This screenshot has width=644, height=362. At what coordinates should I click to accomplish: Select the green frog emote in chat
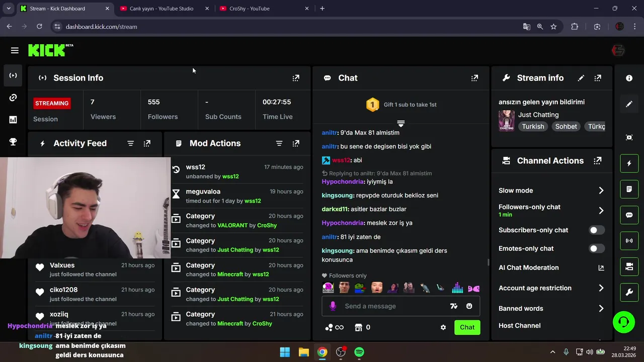360,288
